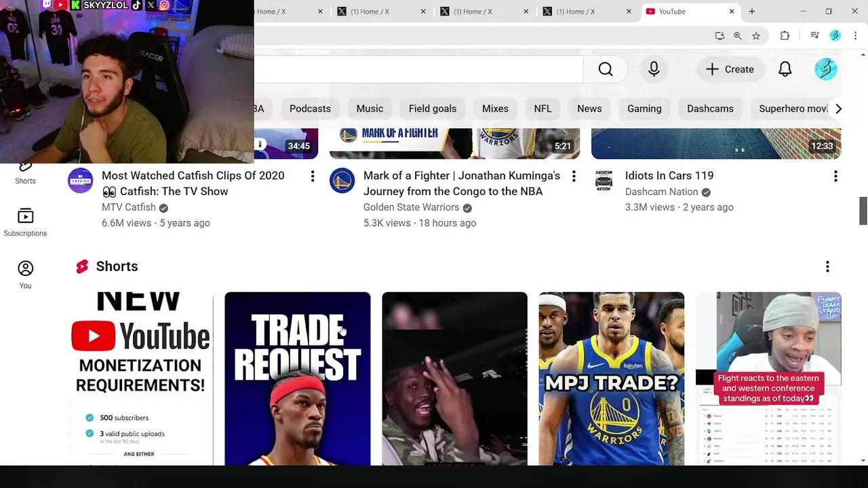Image resolution: width=868 pixels, height=488 pixels.
Task: Play the 34:45 Catfish video thumbnail
Action: coord(286,143)
